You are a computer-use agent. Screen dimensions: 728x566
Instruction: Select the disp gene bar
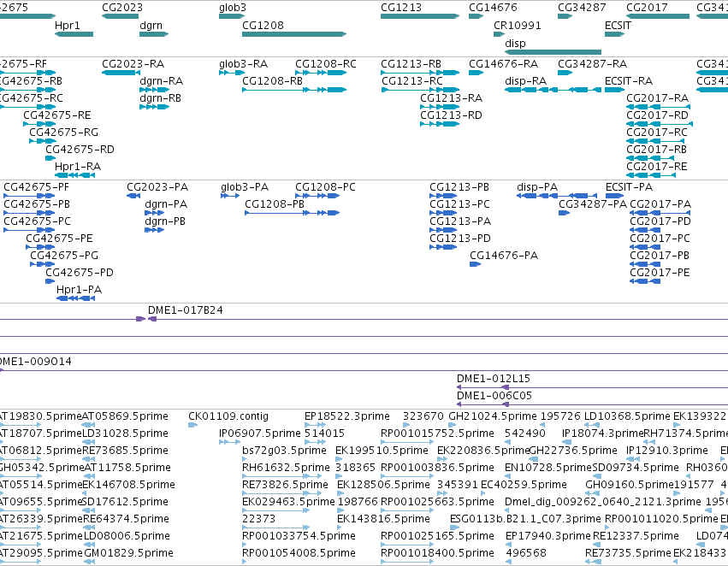point(553,52)
